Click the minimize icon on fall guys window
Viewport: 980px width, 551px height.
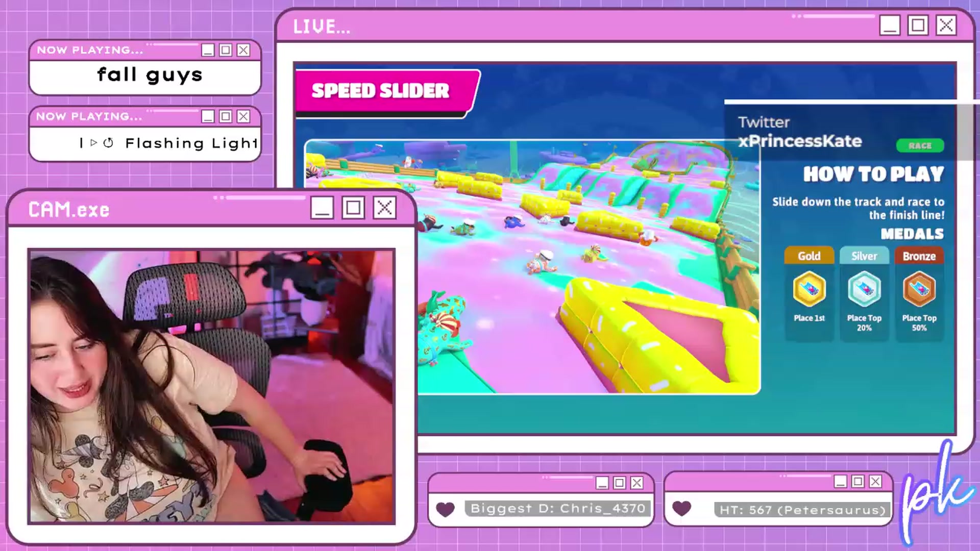click(x=208, y=50)
